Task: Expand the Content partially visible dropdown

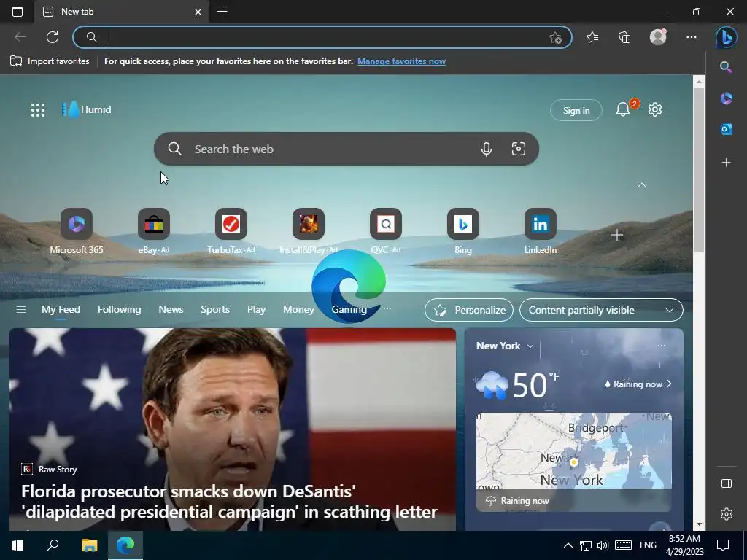Action: [601, 310]
